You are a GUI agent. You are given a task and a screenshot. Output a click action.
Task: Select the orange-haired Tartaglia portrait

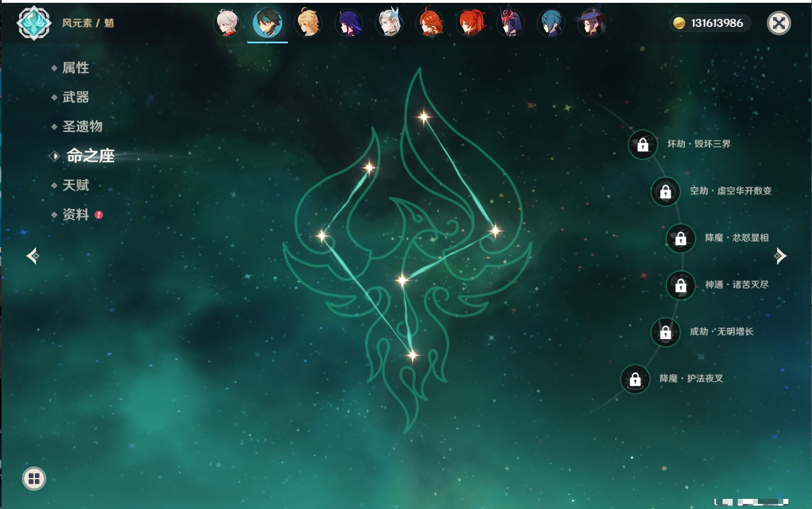430,23
